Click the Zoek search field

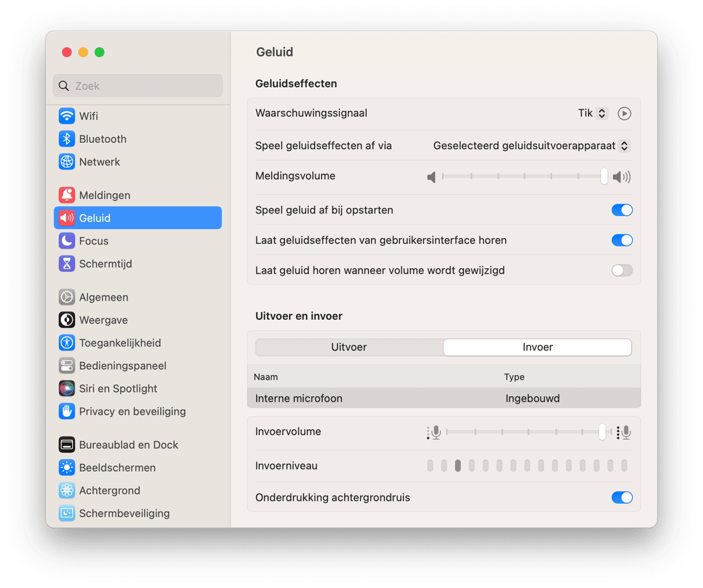(138, 86)
